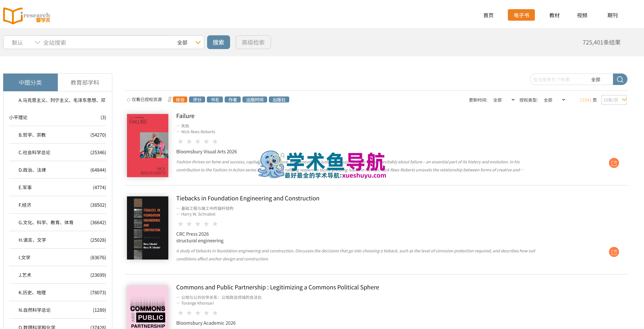
Task: Enable 仅看已授权资源 filter
Action: (129, 99)
